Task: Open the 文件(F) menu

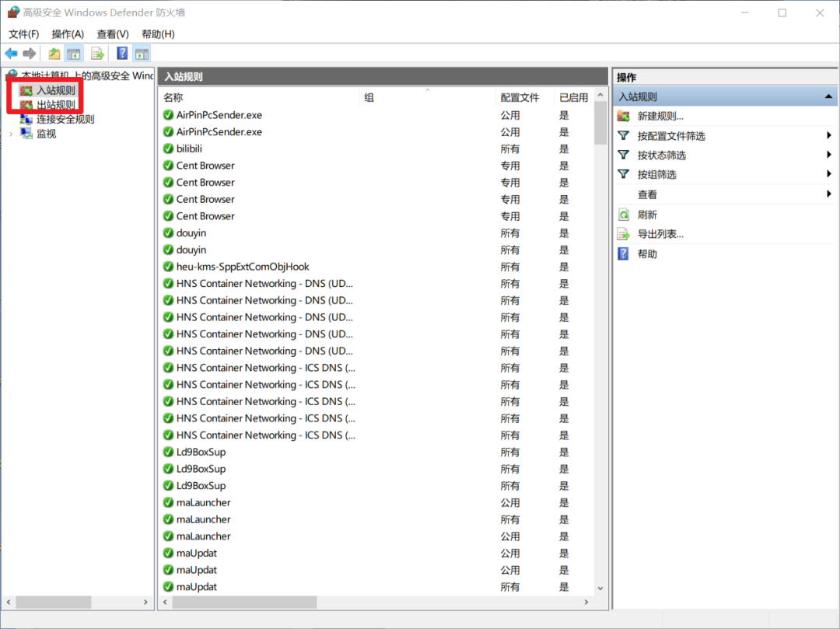Action: coord(23,34)
